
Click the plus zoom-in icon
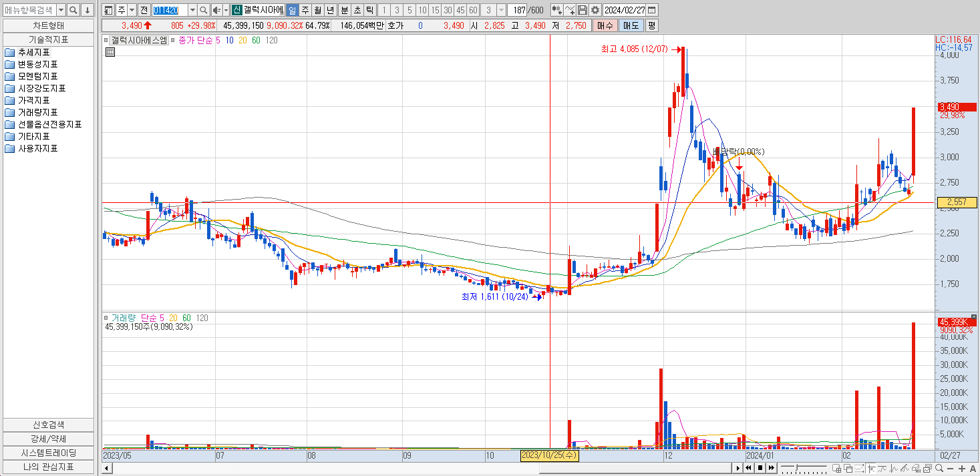coord(961,469)
